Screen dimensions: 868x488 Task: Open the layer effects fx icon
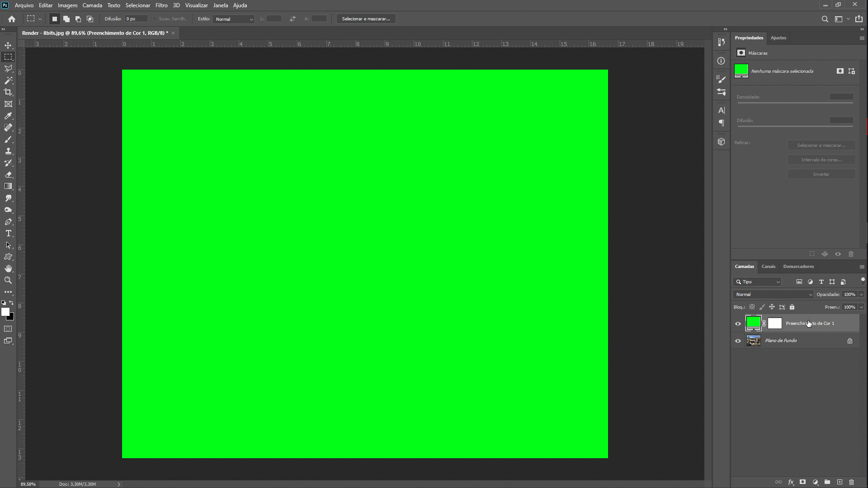coord(791,482)
